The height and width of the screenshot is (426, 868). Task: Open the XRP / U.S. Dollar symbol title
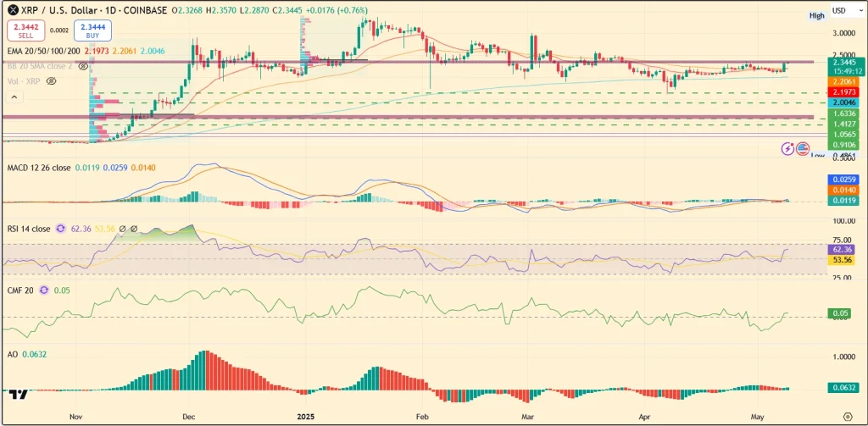pyautogui.click(x=93, y=10)
